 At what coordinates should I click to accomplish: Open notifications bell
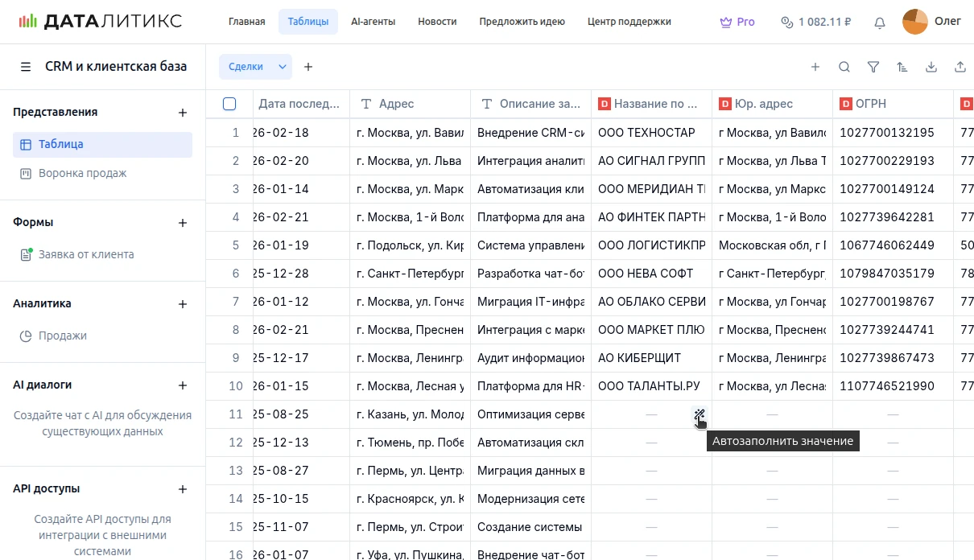880,23
